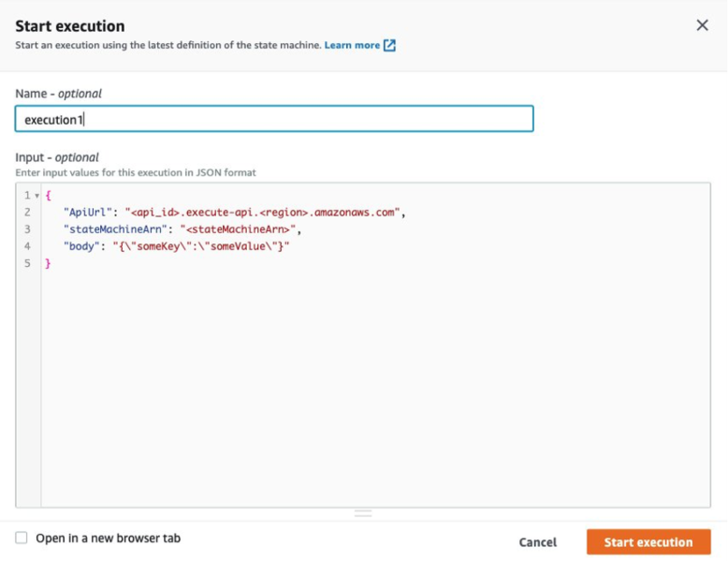Click the Open in a new browser tab label
Screen dimensions: 728x561
[x=108, y=538]
